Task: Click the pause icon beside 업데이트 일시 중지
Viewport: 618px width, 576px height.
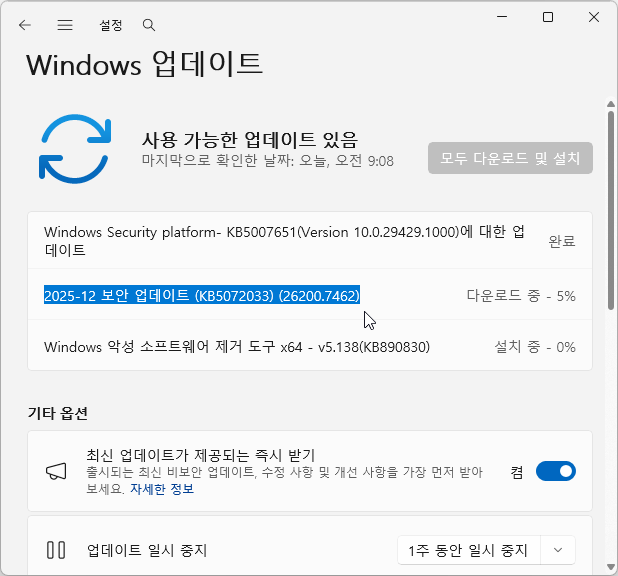Action: (x=56, y=550)
